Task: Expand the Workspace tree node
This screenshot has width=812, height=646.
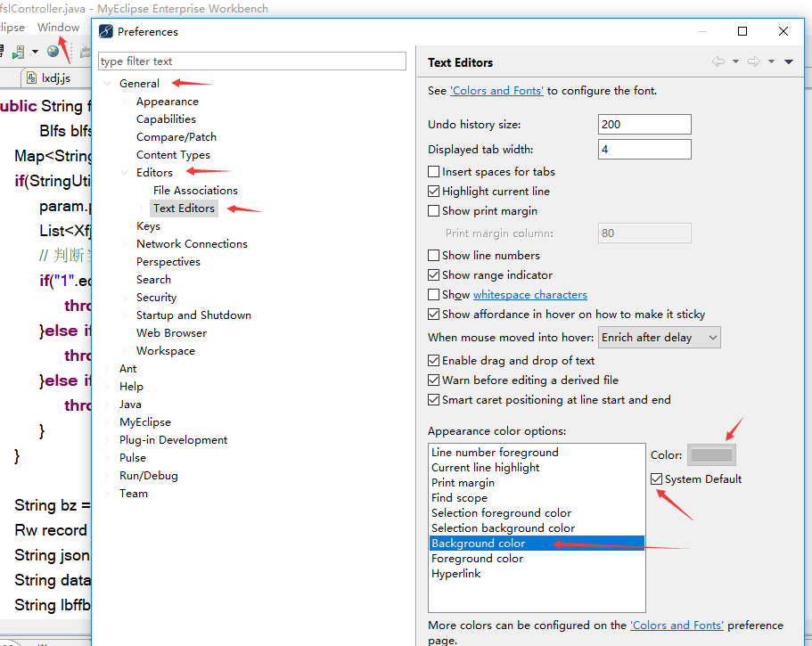Action: pos(124,351)
